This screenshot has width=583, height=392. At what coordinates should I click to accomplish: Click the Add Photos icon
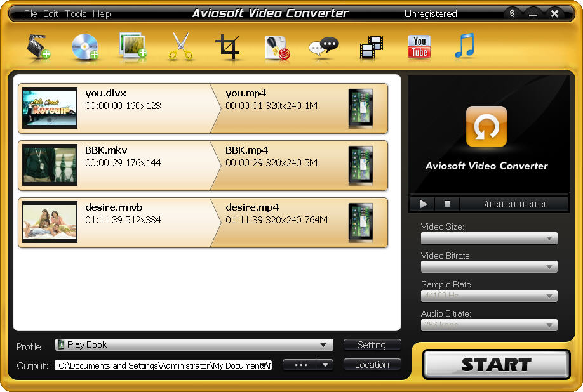pyautogui.click(x=133, y=45)
